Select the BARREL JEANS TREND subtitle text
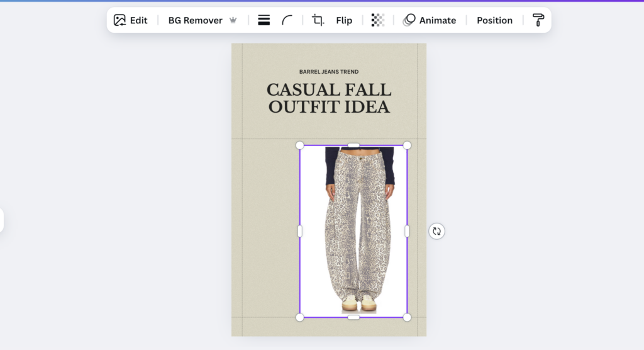This screenshot has width=644, height=350. point(329,72)
